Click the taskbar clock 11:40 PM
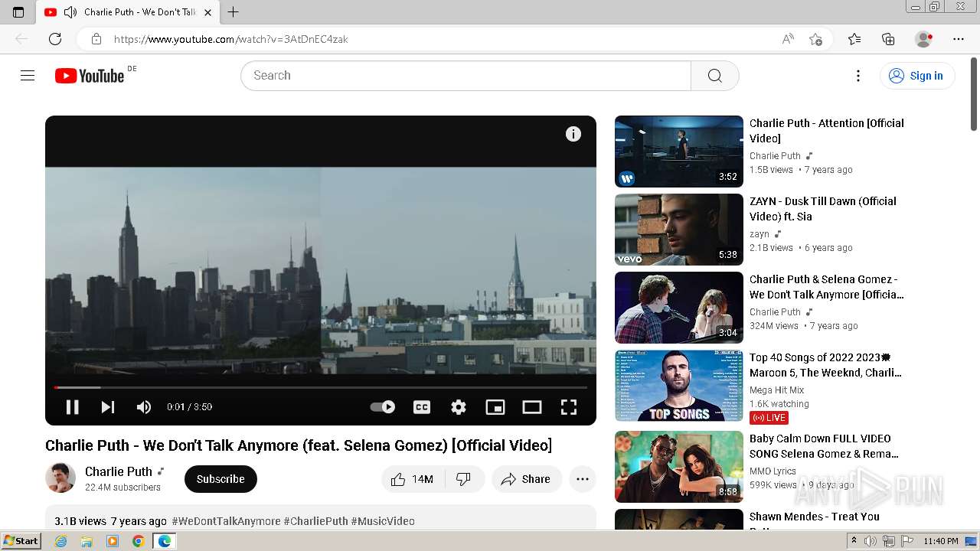 click(941, 541)
